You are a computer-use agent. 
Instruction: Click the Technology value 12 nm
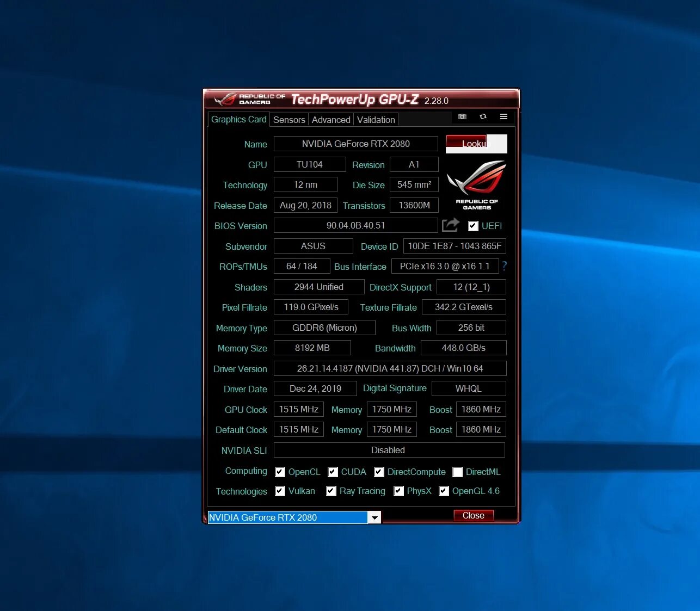pyautogui.click(x=305, y=184)
